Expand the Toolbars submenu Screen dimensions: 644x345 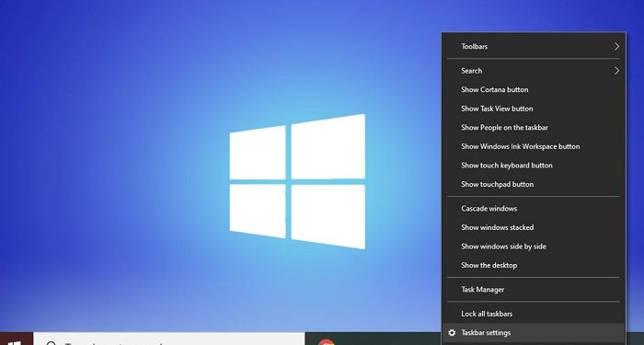534,46
